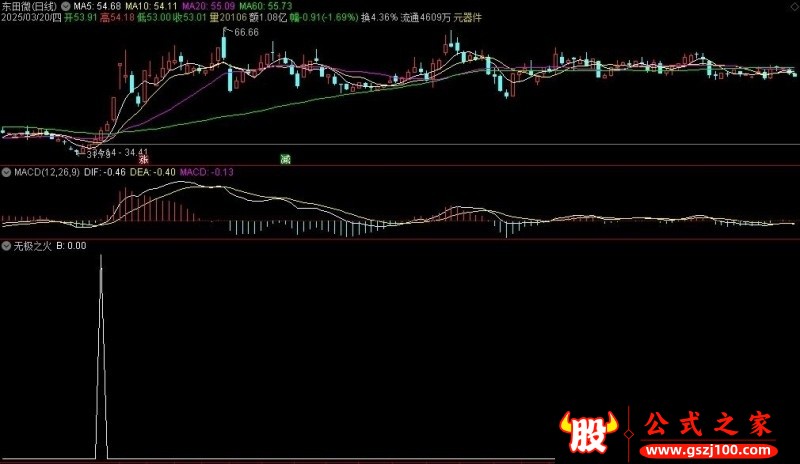Click the white spike peak in 无极之火 panel
The width and height of the screenshot is (800, 464).
pyautogui.click(x=101, y=256)
